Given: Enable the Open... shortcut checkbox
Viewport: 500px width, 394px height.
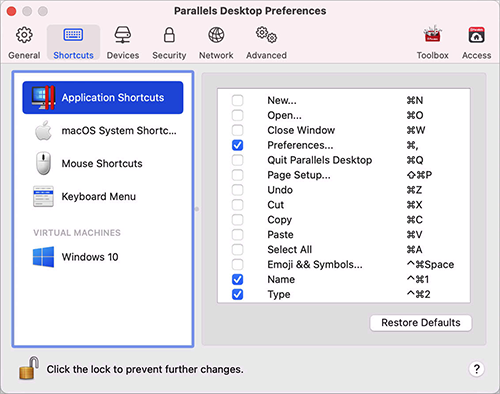Looking at the screenshot, I should point(238,115).
